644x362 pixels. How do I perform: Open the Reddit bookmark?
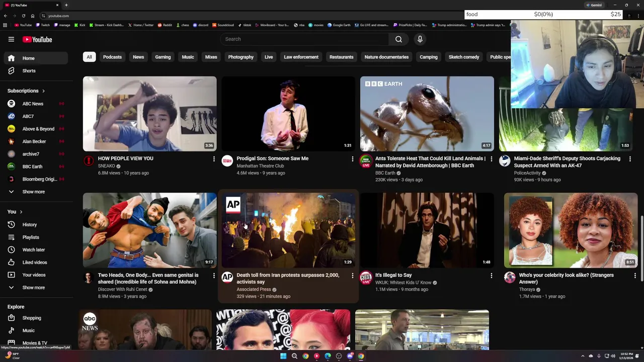tap(165, 25)
